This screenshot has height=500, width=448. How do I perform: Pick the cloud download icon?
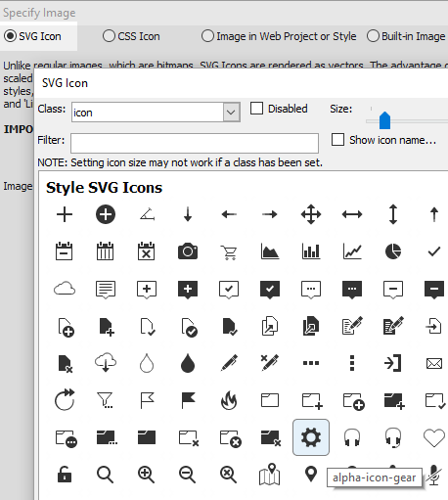(x=106, y=363)
